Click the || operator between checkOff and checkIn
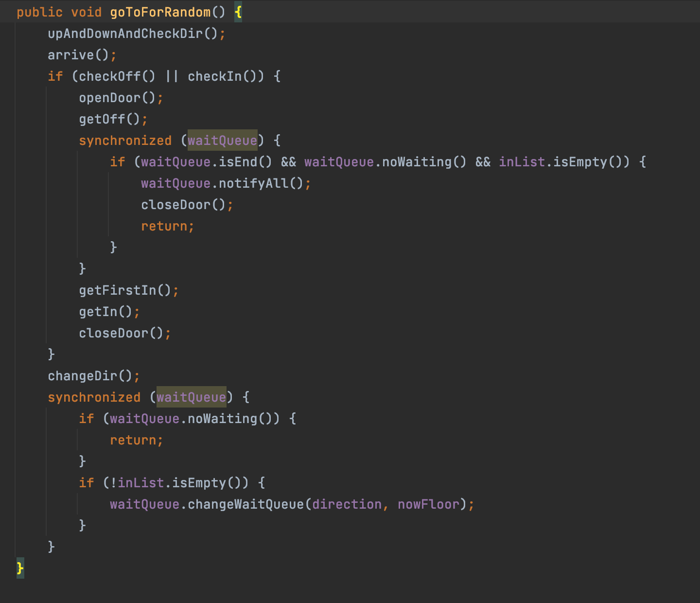Viewport: 700px width, 603px height. tap(172, 76)
